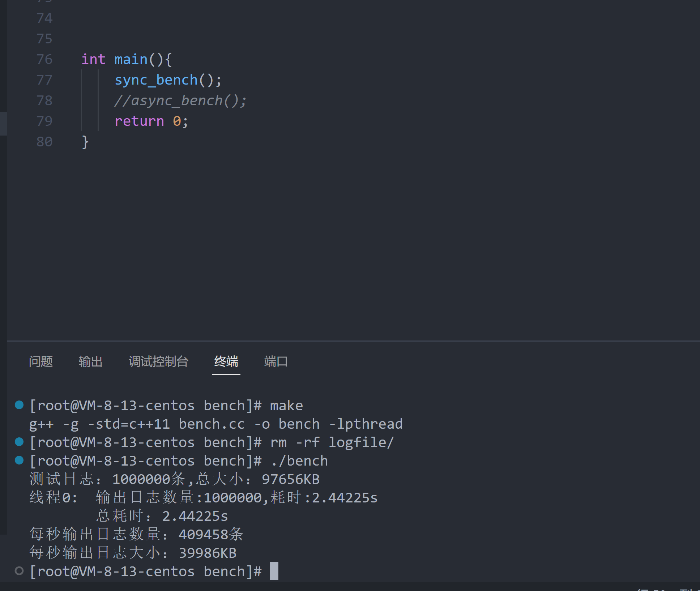Click the 'int' keyword on line 76
Image resolution: width=700 pixels, height=591 pixels.
(93, 59)
